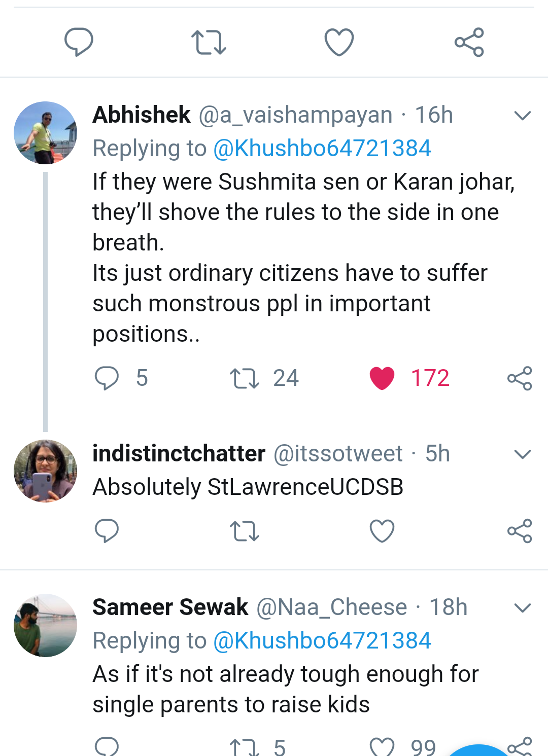The width and height of the screenshot is (548, 756).
Task: Open options menu for Abhishek's tweet
Action: click(x=522, y=116)
